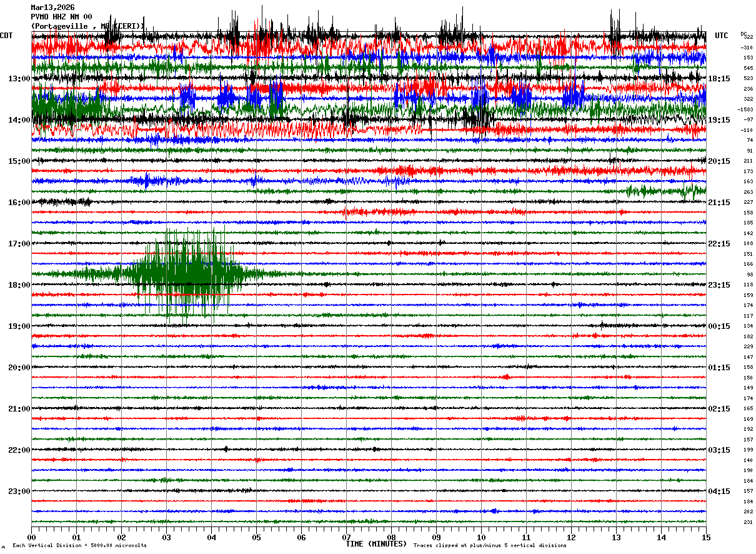Select minute 07 tick on time axis
This screenshot has height=554, width=756.
tap(347, 537)
